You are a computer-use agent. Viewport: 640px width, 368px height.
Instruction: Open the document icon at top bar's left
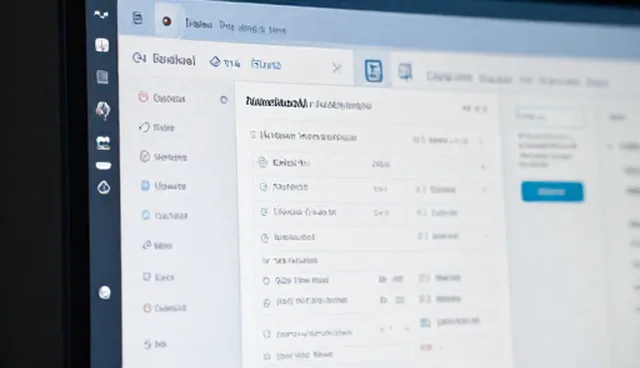[138, 18]
